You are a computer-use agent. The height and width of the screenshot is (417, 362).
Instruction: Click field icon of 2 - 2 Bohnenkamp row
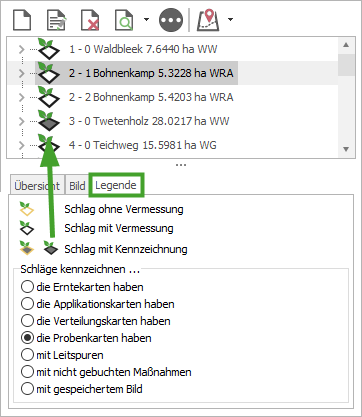pos(48,97)
